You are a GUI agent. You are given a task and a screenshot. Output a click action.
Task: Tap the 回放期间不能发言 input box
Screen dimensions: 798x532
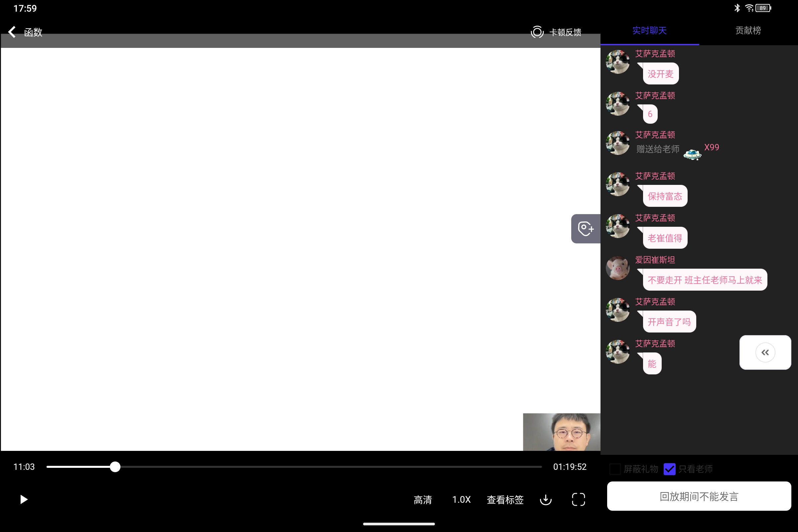click(699, 496)
